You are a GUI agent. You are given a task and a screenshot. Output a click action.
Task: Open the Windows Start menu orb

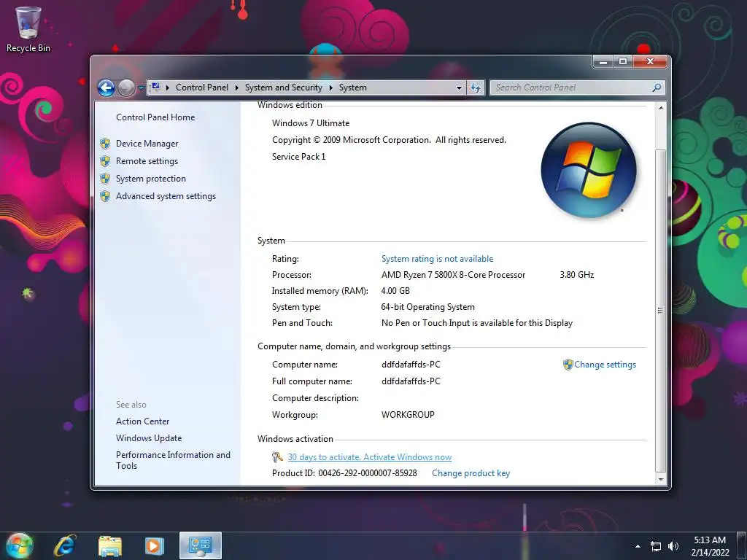(19, 545)
